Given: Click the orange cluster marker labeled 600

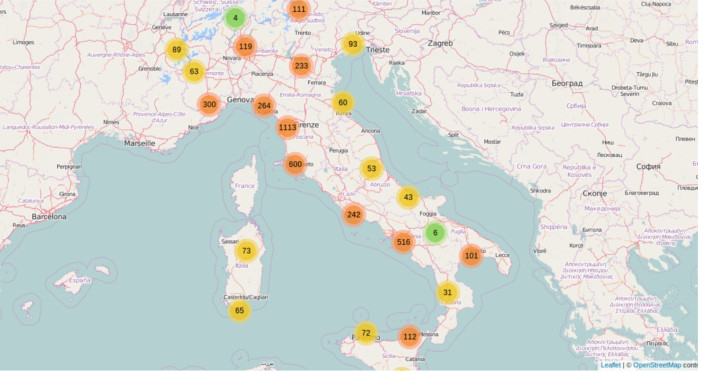Looking at the screenshot, I should pyautogui.click(x=295, y=164).
